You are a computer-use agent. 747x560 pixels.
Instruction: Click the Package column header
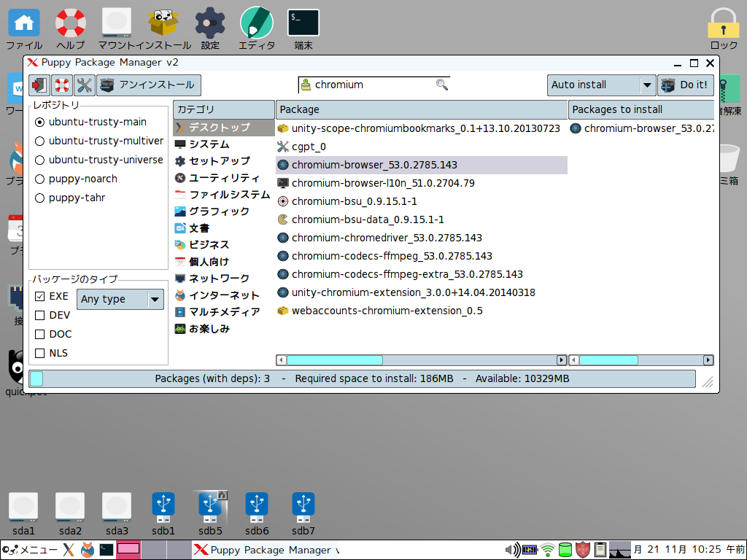[422, 109]
